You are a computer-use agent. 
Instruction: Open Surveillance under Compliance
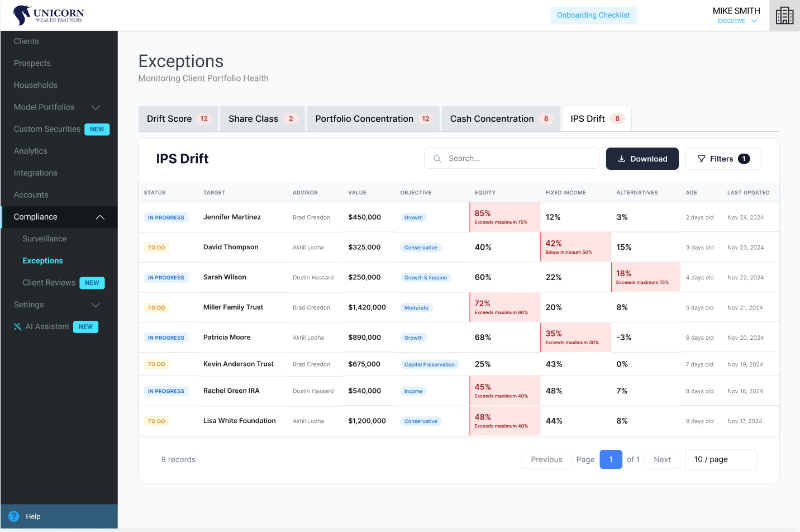tap(45, 239)
